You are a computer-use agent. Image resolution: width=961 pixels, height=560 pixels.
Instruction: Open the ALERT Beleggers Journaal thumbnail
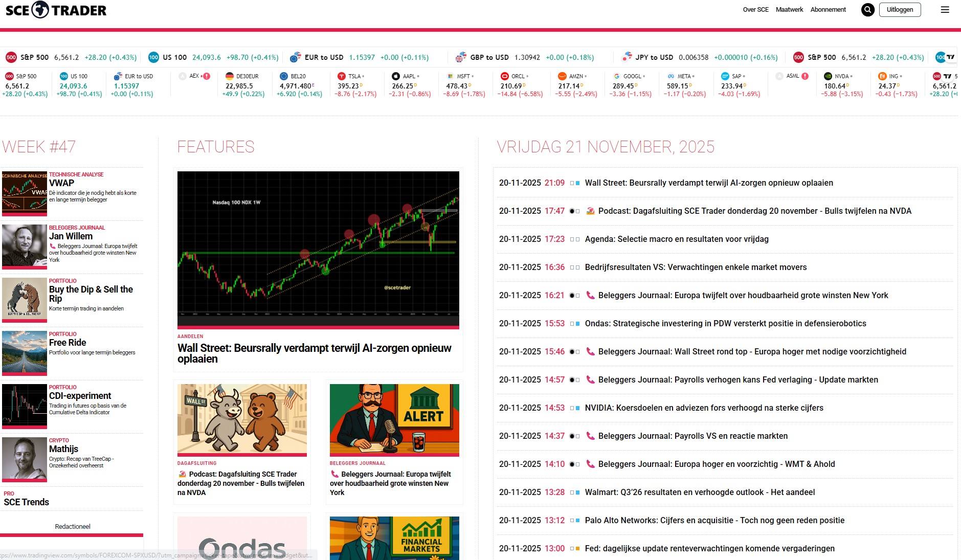coord(394,420)
